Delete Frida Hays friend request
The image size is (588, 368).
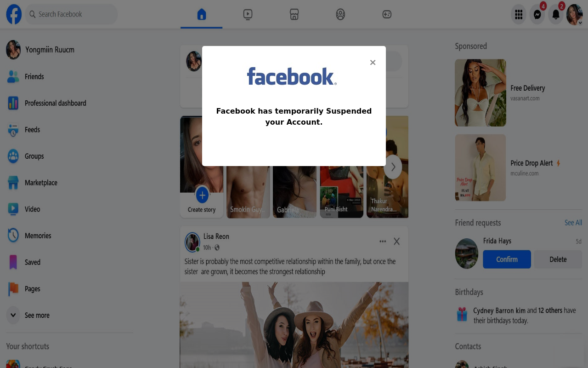click(x=558, y=259)
